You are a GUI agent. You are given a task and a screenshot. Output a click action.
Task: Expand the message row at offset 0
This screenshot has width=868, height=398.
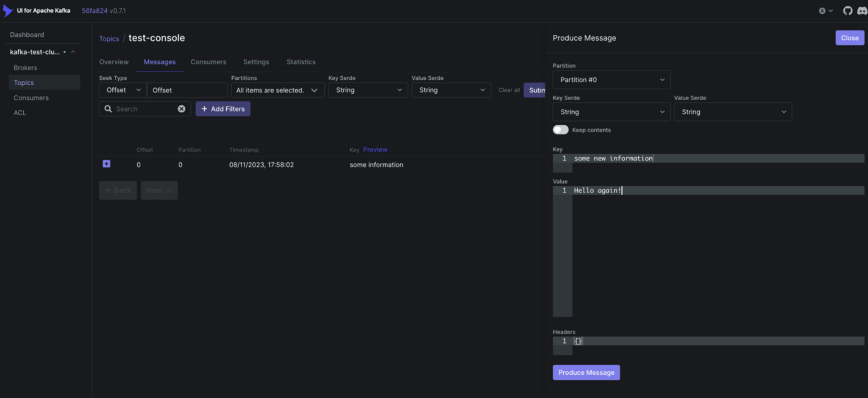coord(106,164)
